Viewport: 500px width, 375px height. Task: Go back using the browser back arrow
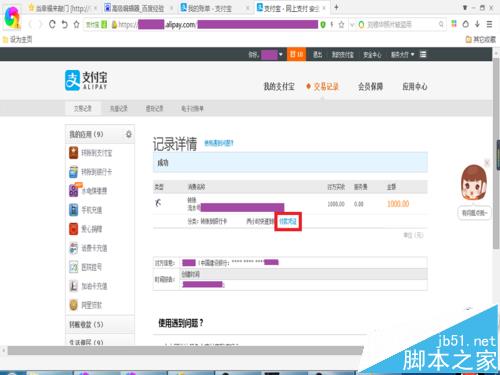pos(30,24)
